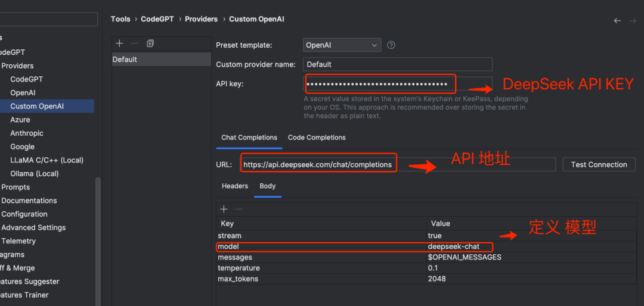Select Azure provider in the tree
Screen dimensions: 644x306
(x=20, y=120)
